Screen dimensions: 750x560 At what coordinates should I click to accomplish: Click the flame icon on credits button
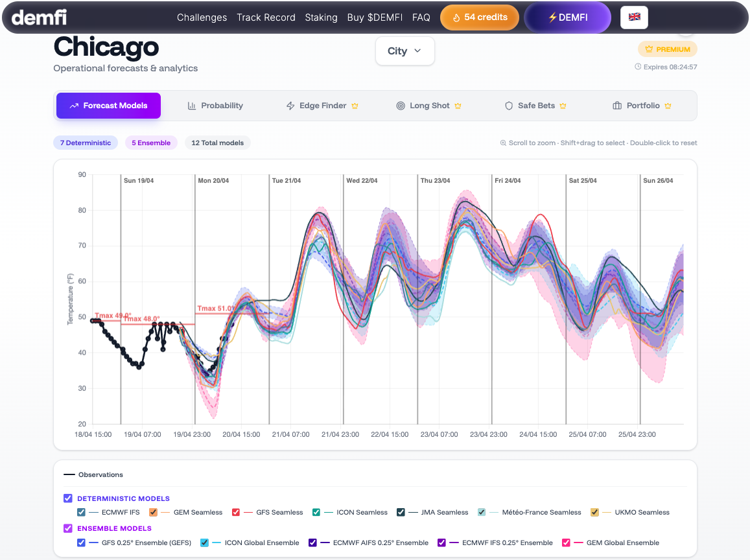pos(456,17)
